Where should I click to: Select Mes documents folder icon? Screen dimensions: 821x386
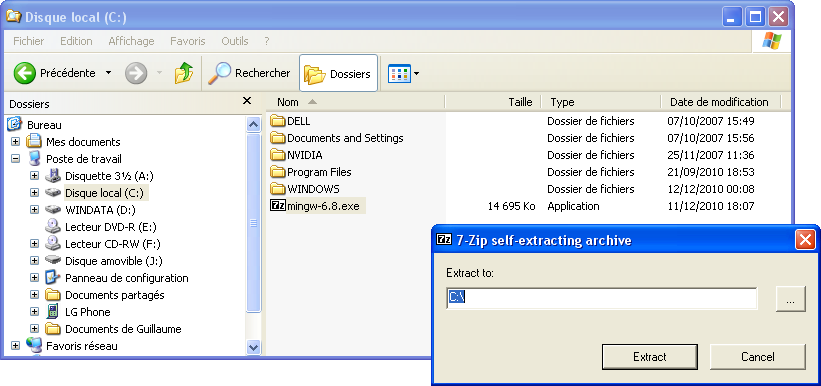pos(34,141)
